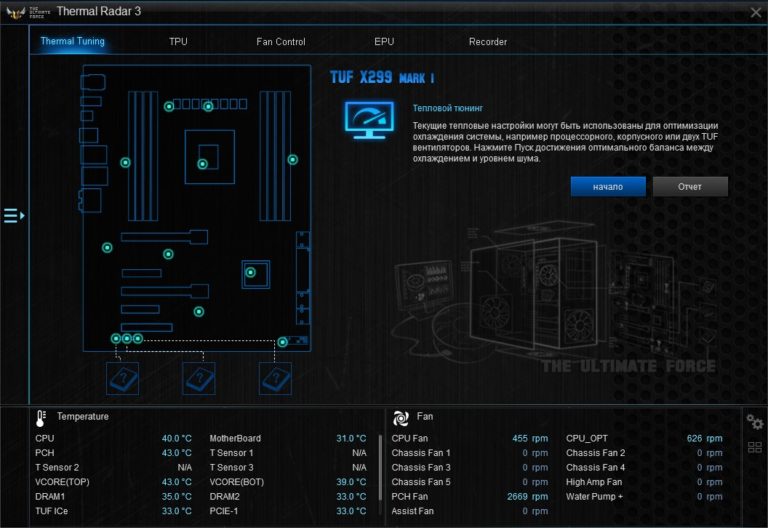This screenshot has height=528, width=768.
Task: Click sensor marker below first PCIe slot
Action: click(x=168, y=254)
